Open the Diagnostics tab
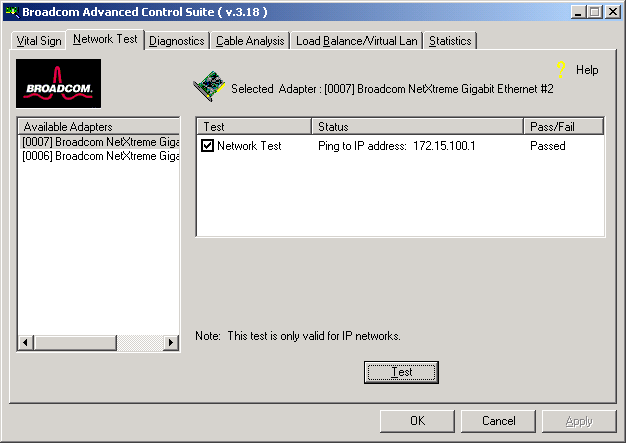 point(176,41)
